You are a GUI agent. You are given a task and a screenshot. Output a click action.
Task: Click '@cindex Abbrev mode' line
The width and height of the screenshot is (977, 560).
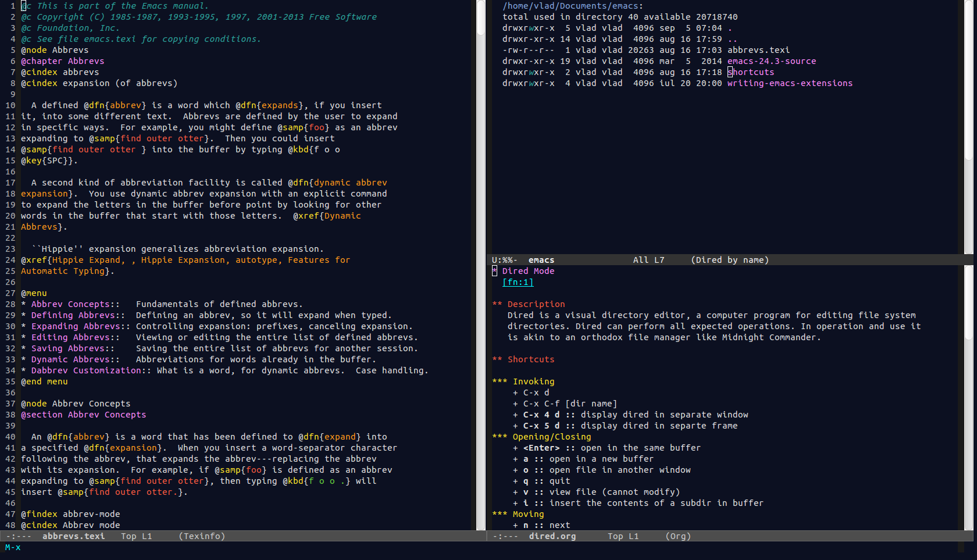tap(70, 525)
